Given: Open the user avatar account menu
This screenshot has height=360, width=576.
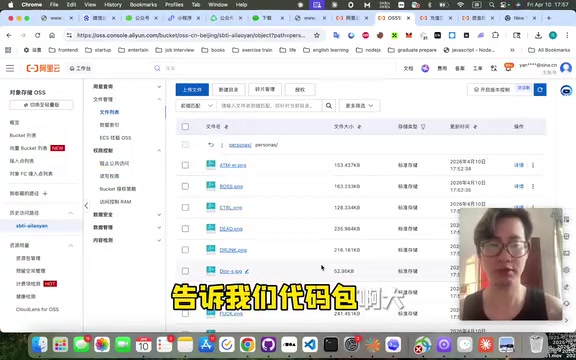Looking at the screenshot, I should click(x=566, y=68).
